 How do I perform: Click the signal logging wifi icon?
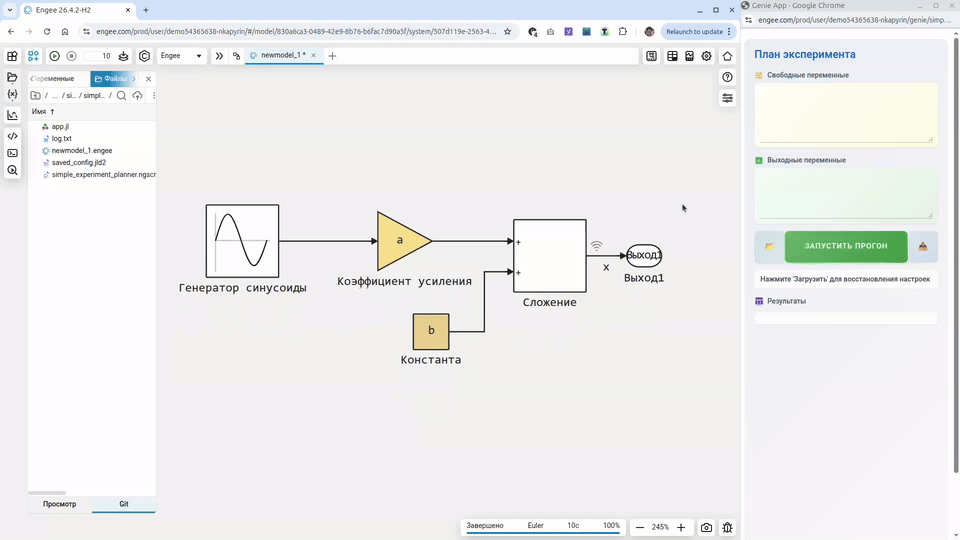pyautogui.click(x=596, y=246)
